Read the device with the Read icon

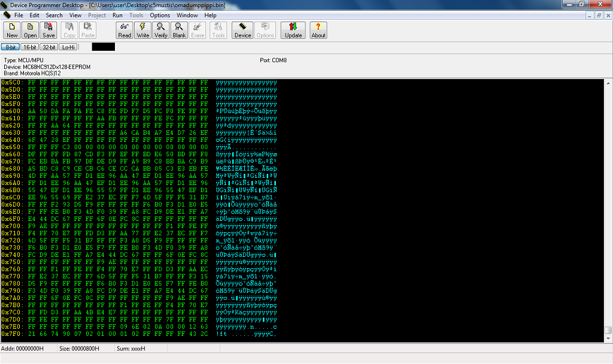[125, 30]
